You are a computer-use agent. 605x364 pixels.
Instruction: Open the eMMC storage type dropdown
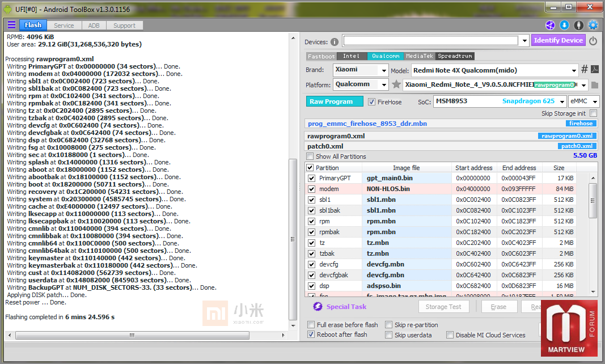[595, 101]
